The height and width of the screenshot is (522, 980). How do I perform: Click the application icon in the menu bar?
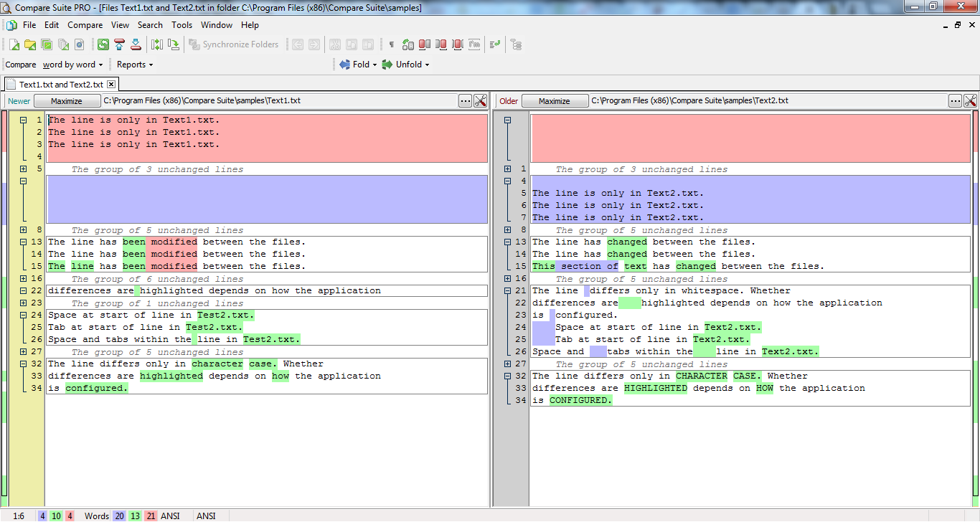pos(11,25)
